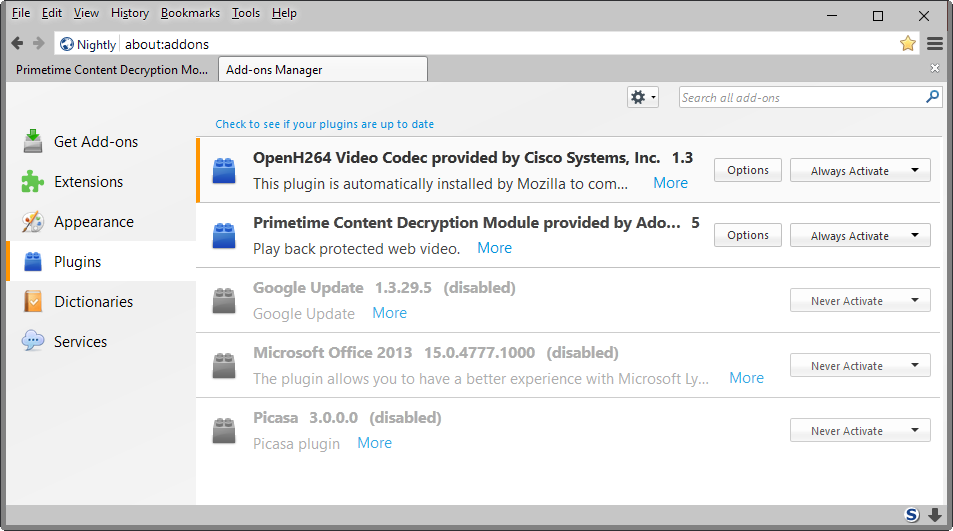Click More on the Primetime plugin
The image size is (953, 531).
pos(494,248)
